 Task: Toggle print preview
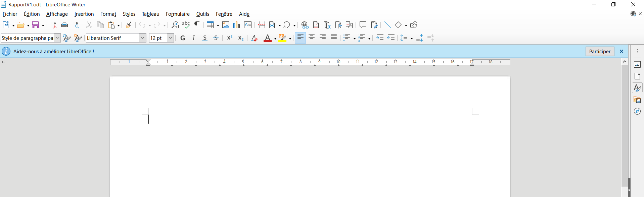point(76,25)
